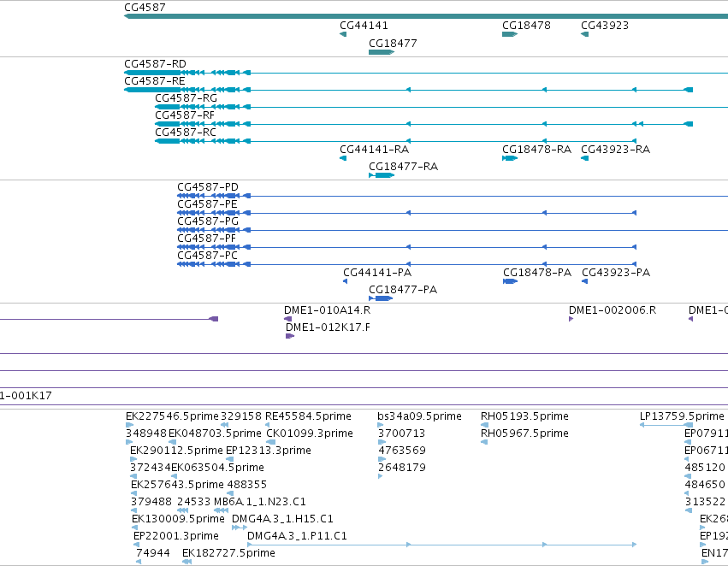
Task: Click the 372434 feature label
Action: (x=150, y=468)
